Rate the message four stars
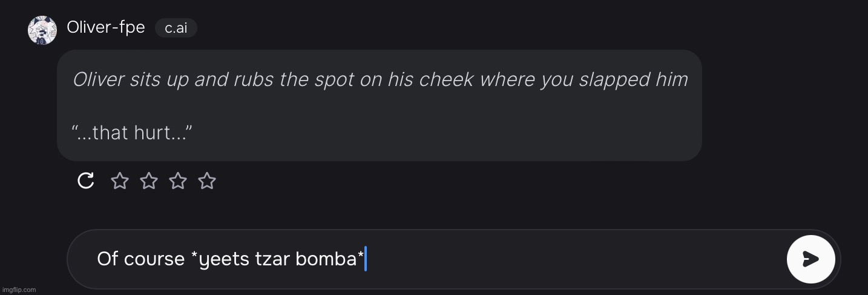Viewport: 868px width, 295px height. pyautogui.click(x=207, y=181)
